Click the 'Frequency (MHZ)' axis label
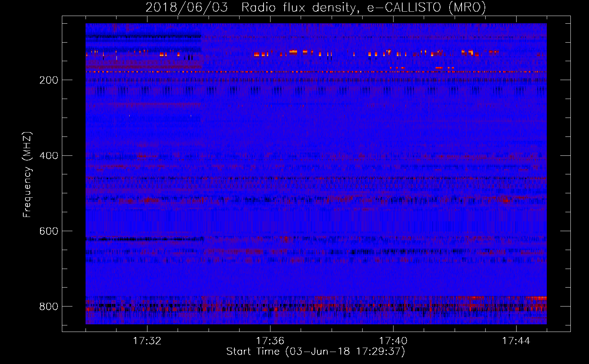The image size is (589, 364). coord(27,174)
